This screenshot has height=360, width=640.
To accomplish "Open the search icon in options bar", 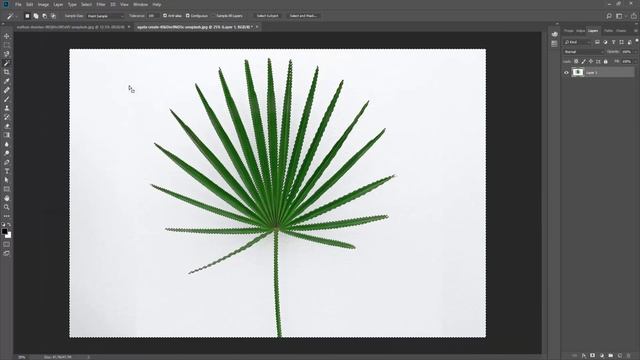I will tap(609, 16).
